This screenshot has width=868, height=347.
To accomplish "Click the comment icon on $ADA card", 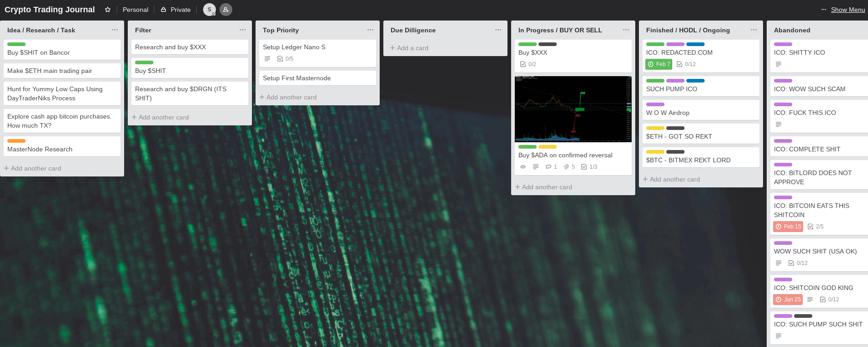I will click(551, 167).
